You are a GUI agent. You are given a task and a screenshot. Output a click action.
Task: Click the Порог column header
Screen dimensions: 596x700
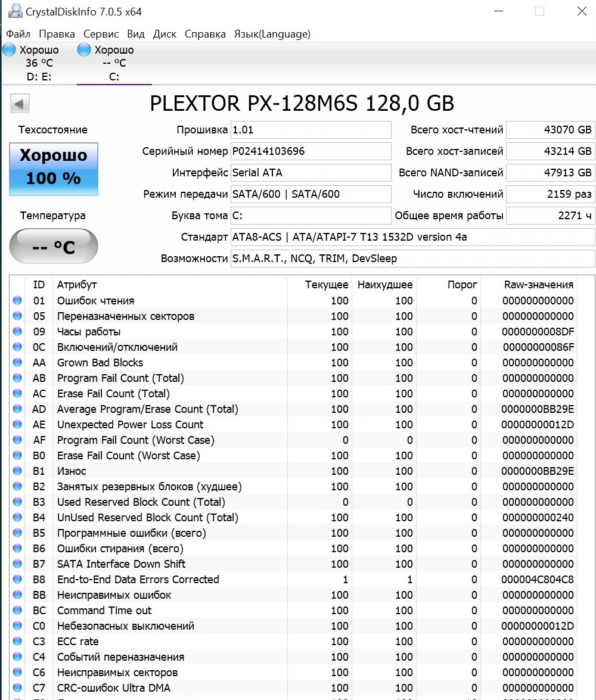click(x=462, y=285)
